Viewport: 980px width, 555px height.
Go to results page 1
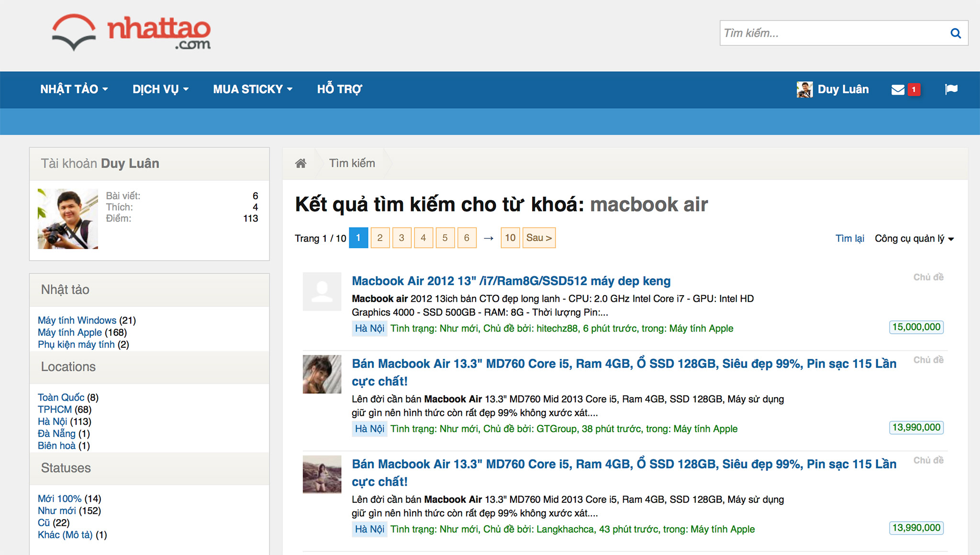tap(358, 238)
